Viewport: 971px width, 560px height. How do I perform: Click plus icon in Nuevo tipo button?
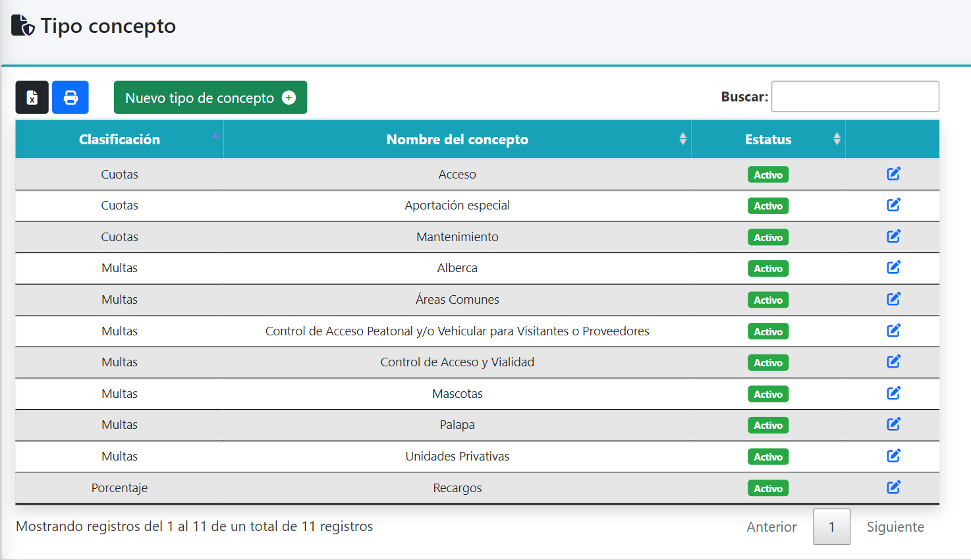[x=289, y=98]
